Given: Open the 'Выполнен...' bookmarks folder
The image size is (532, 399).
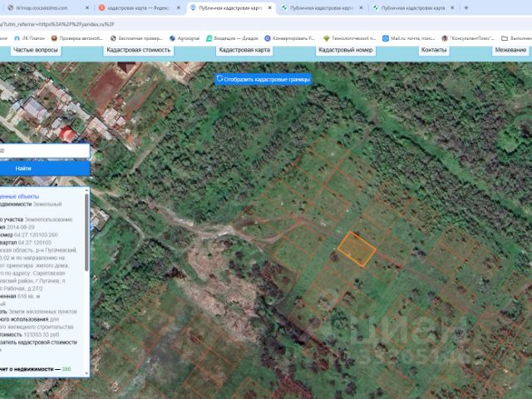Looking at the screenshot, I should pos(516,38).
